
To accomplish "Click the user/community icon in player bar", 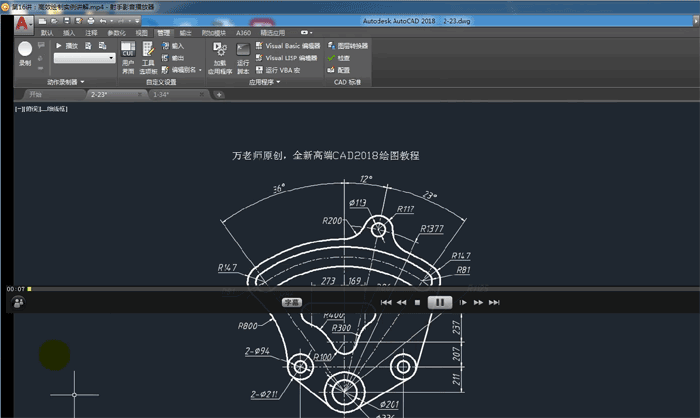I will click(x=18, y=303).
